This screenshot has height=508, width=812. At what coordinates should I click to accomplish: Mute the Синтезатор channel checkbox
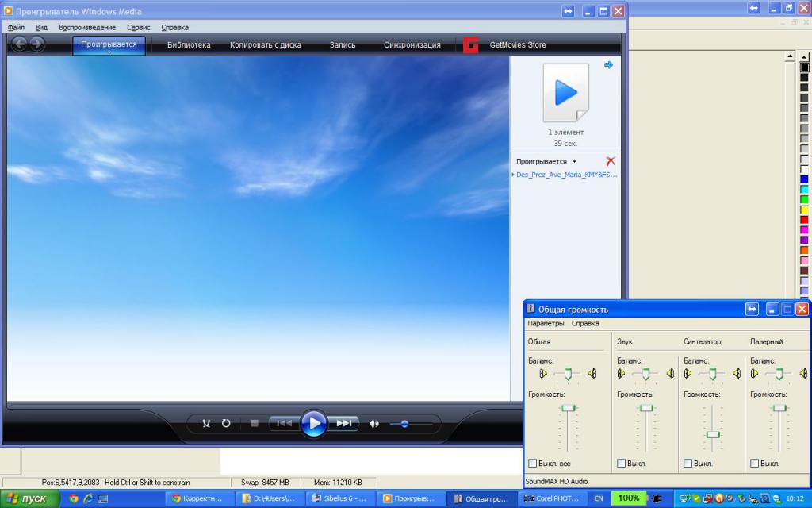tap(688, 464)
